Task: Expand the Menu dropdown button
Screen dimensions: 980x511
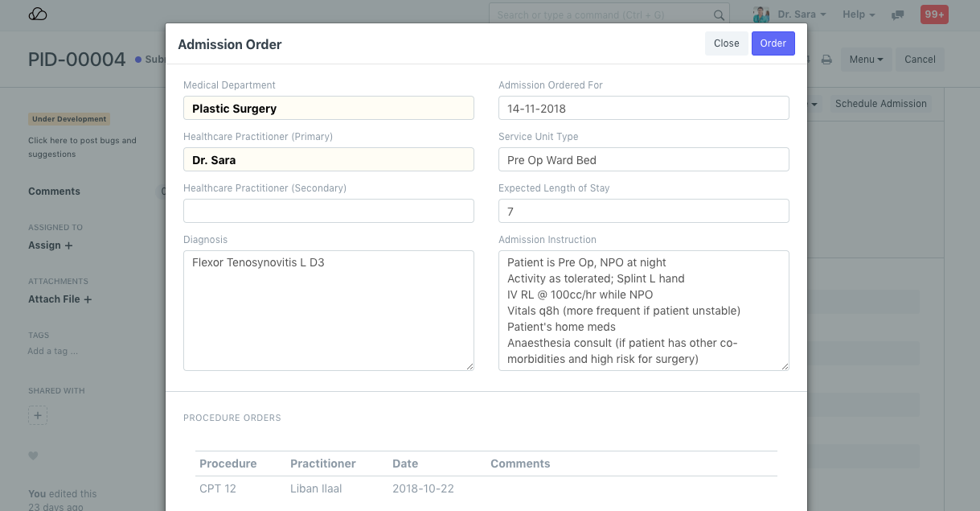Action: tap(866, 60)
